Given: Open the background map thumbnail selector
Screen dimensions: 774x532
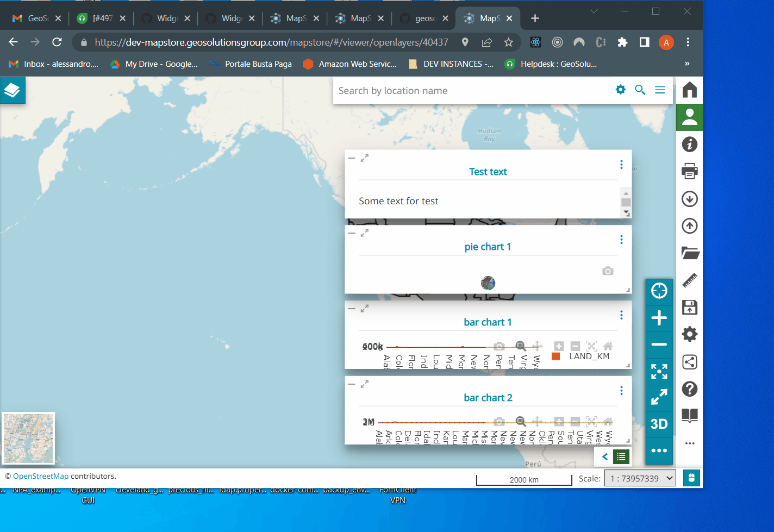Looking at the screenshot, I should [28, 439].
